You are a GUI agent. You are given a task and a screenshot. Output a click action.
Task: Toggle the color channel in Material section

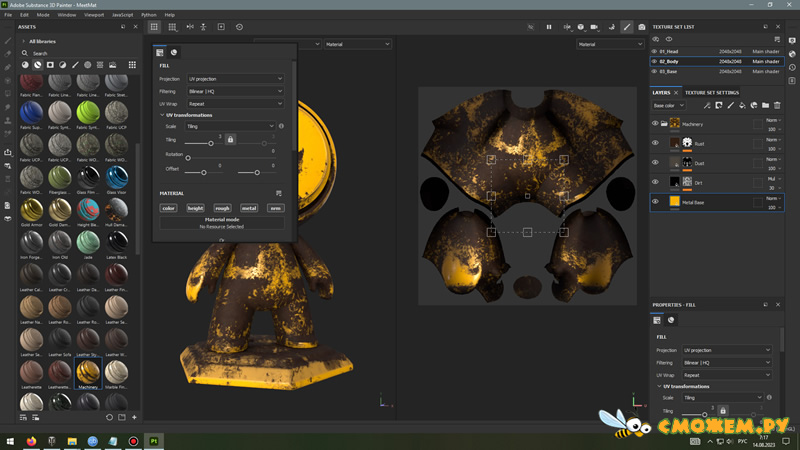click(168, 208)
